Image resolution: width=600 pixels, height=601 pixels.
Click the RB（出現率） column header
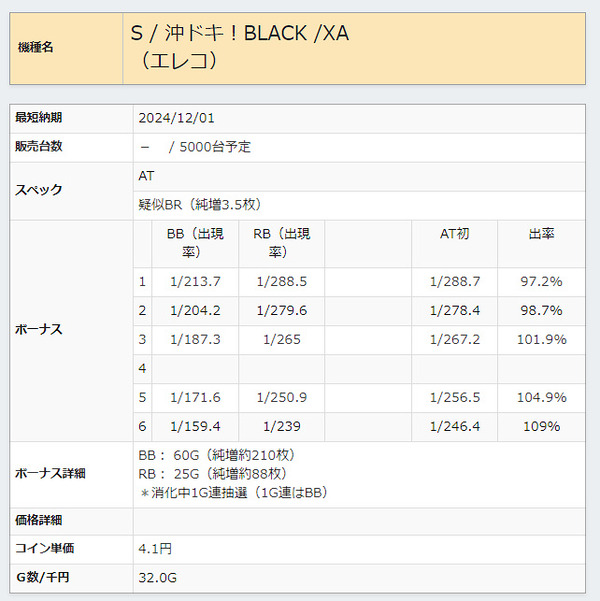tap(282, 243)
